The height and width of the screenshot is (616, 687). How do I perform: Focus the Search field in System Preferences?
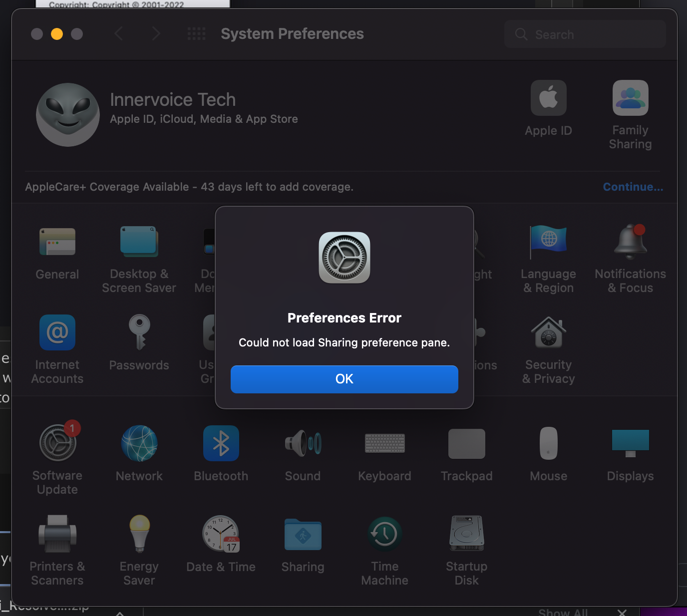point(585,34)
